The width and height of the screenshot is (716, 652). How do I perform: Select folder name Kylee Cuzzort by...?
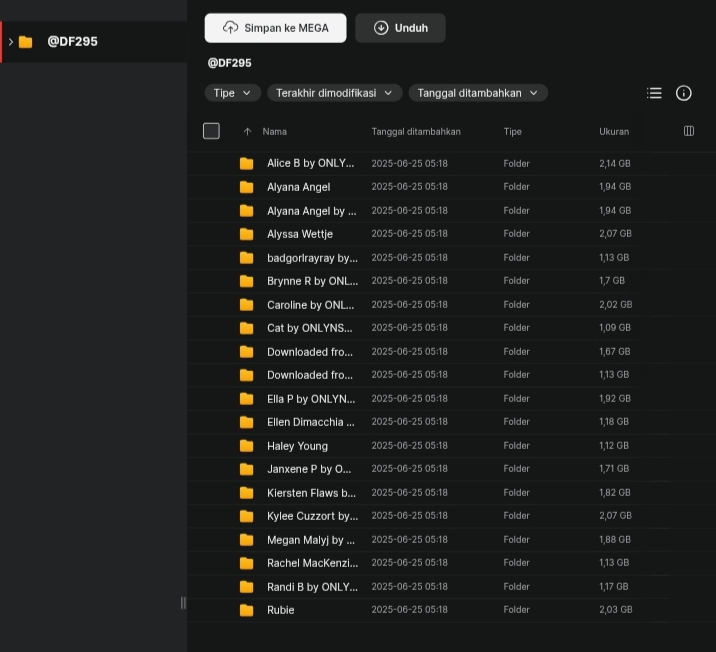click(312, 516)
